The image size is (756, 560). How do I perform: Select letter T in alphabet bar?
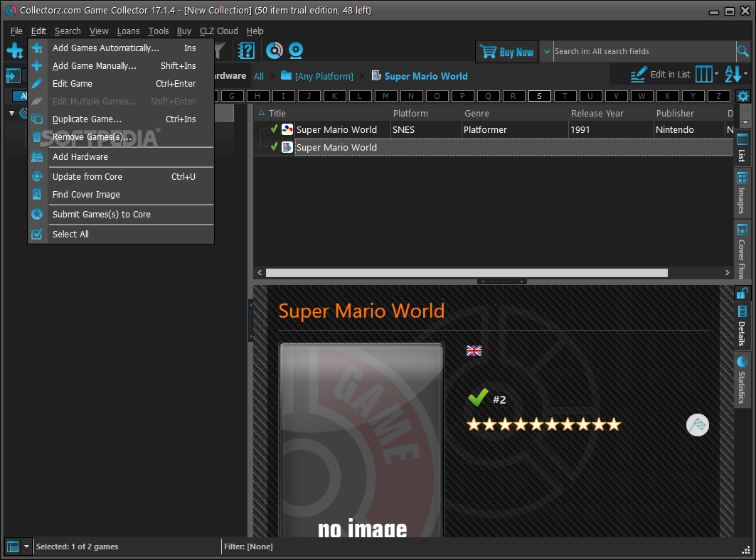click(565, 96)
